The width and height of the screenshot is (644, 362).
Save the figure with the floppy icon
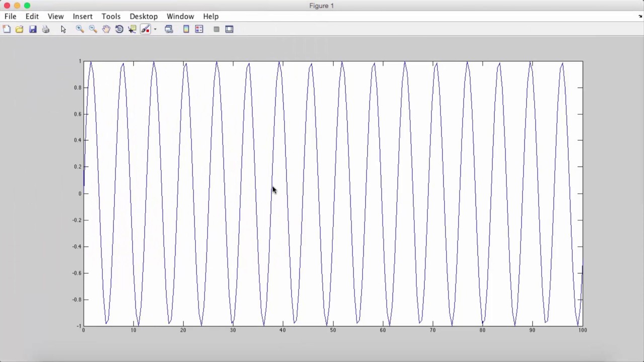click(x=33, y=29)
